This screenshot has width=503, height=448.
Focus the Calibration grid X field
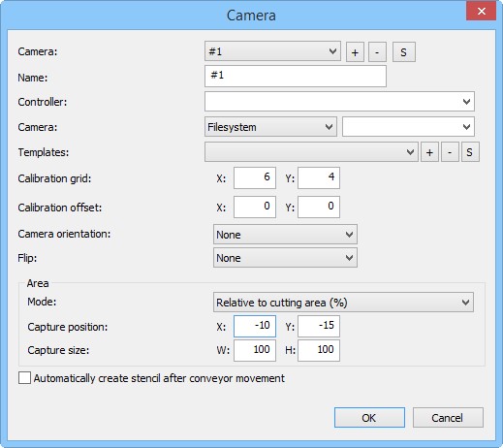tap(255, 177)
